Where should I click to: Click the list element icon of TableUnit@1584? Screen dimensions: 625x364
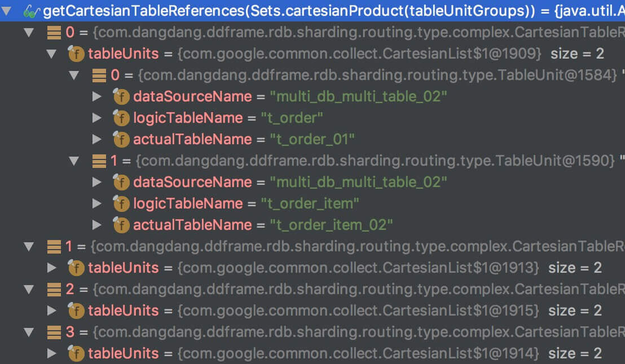click(99, 75)
